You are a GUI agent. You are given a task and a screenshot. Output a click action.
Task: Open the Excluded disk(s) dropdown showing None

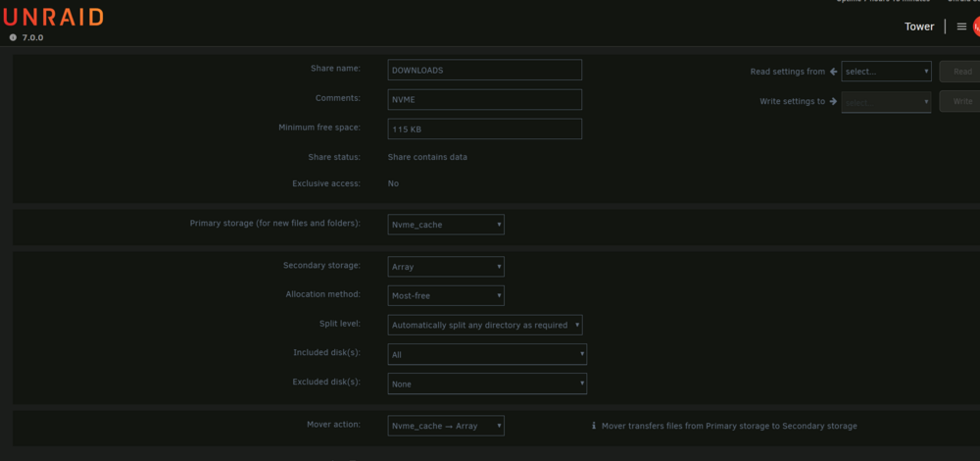487,384
